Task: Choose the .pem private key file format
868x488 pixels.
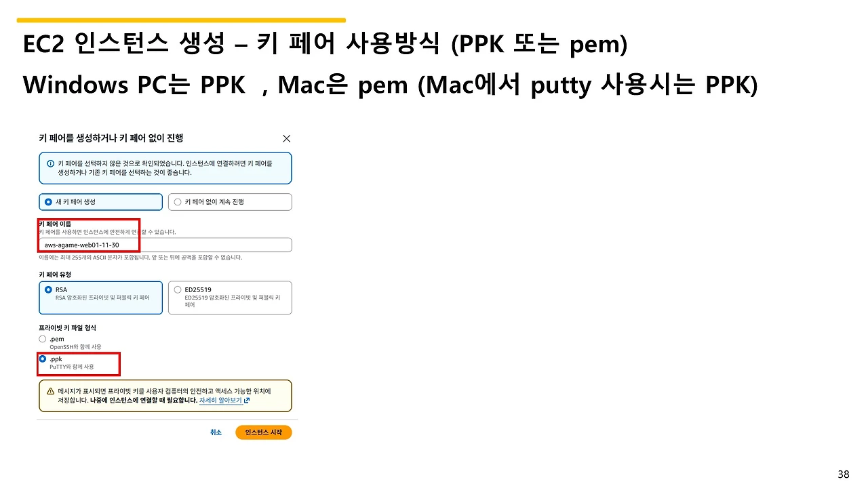Action: (41, 339)
